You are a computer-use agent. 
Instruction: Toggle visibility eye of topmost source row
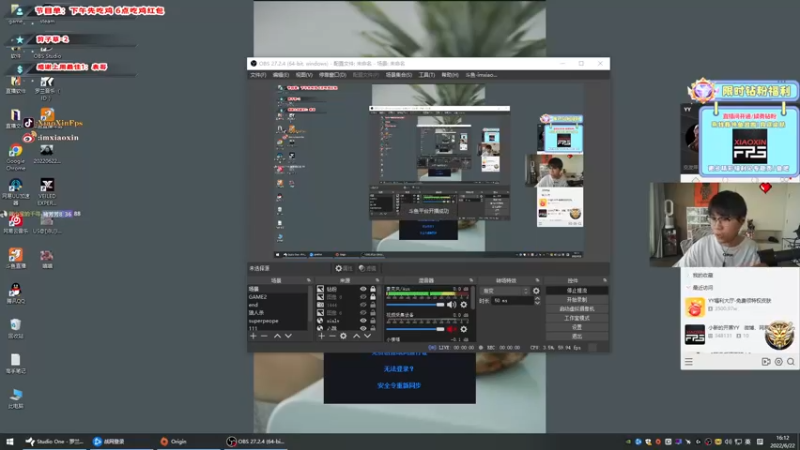(x=363, y=289)
